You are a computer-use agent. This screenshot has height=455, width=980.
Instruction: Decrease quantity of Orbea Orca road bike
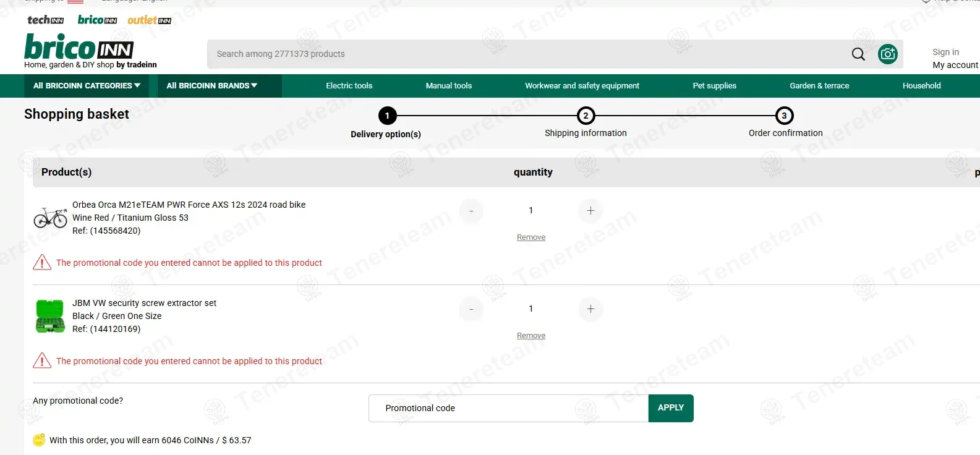(471, 211)
